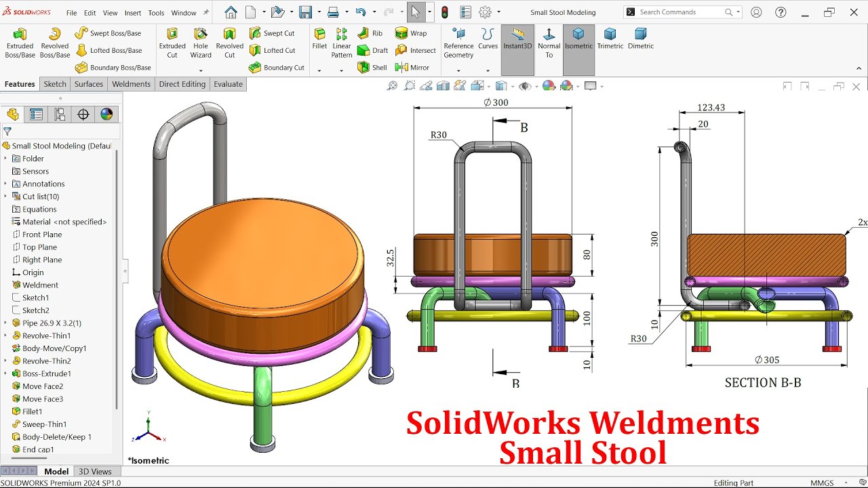Image resolution: width=868 pixels, height=488 pixels.
Task: Click the Save icon
Action: [x=305, y=12]
